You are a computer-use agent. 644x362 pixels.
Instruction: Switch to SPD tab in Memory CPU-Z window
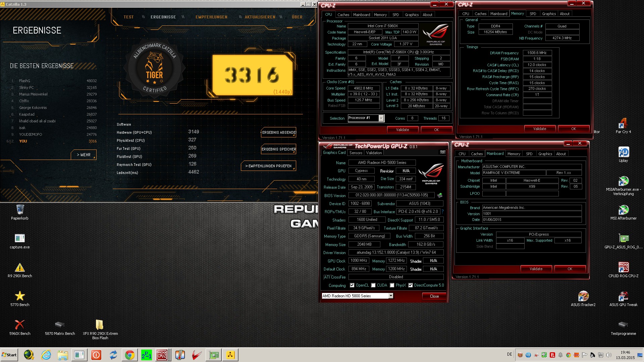[533, 14]
